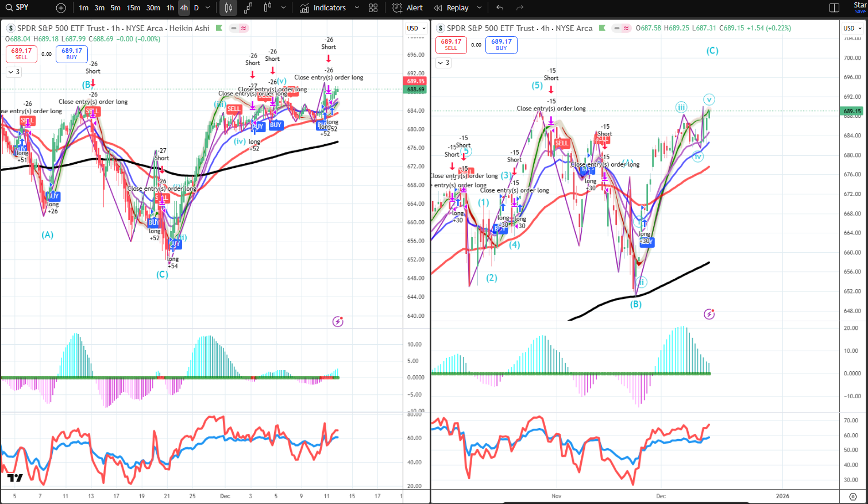868x504 pixels.
Task: Click the Dec date label on 1h time axis
Action: pyautogui.click(x=225, y=496)
